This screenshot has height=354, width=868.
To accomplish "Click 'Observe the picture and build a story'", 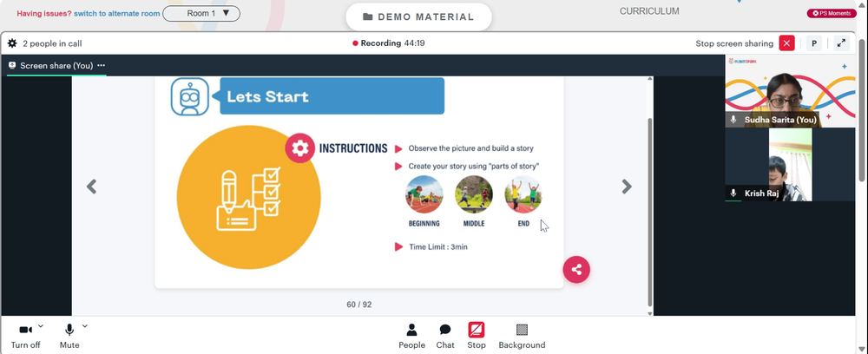I will 471,148.
